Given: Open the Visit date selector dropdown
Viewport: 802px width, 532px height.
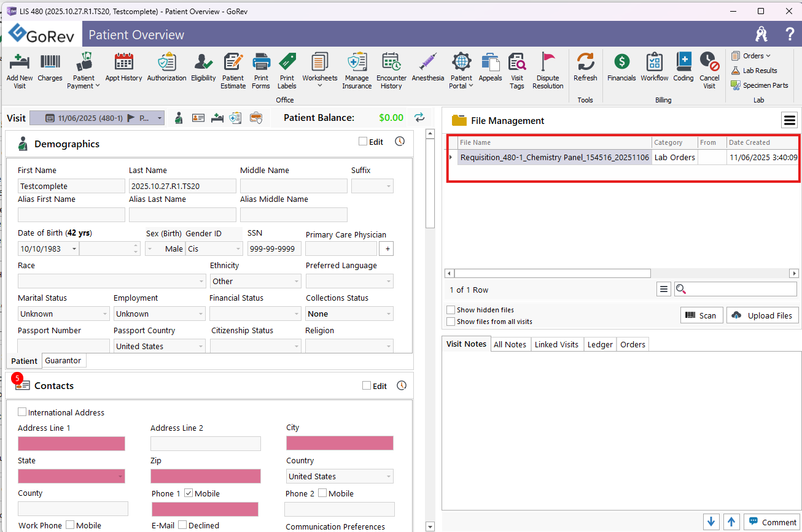Looking at the screenshot, I should click(160, 118).
